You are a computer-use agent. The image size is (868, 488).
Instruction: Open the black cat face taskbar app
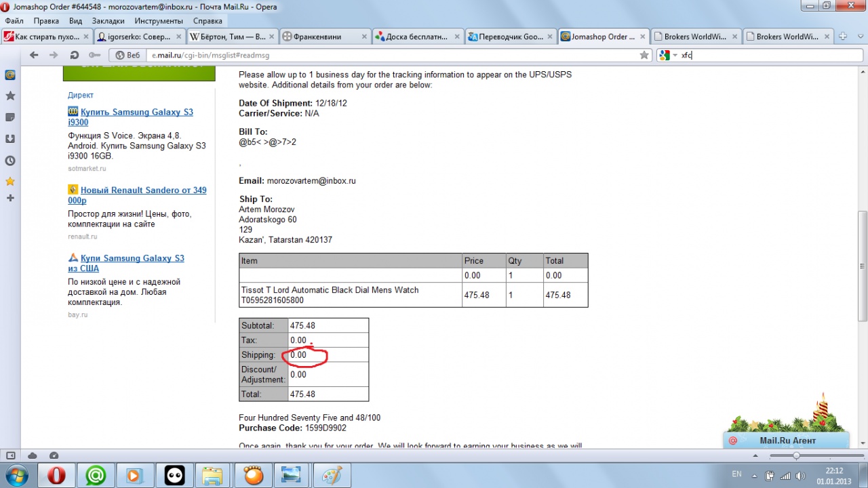coord(174,475)
